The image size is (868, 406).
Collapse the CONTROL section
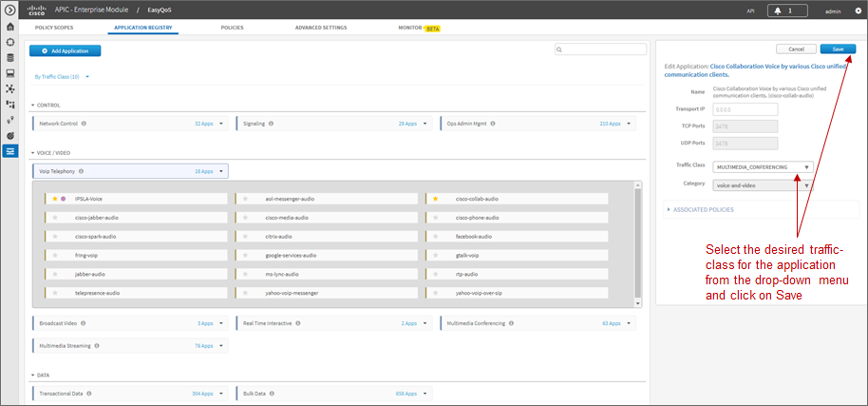32,106
